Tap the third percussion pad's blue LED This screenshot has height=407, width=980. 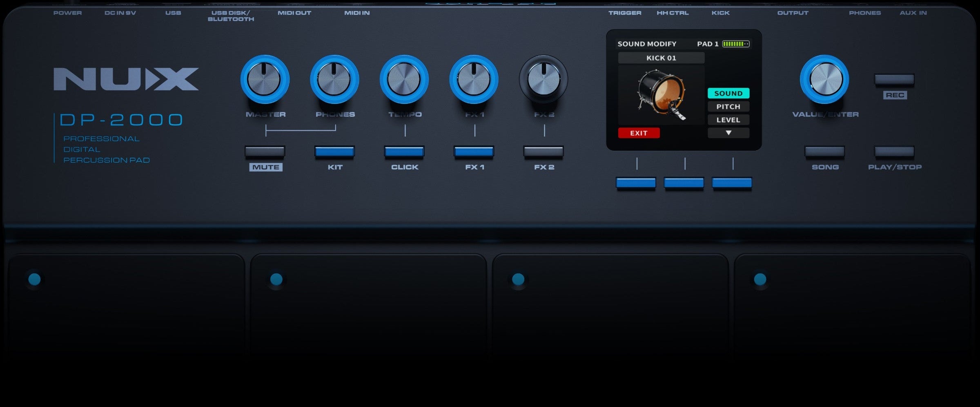click(x=518, y=280)
